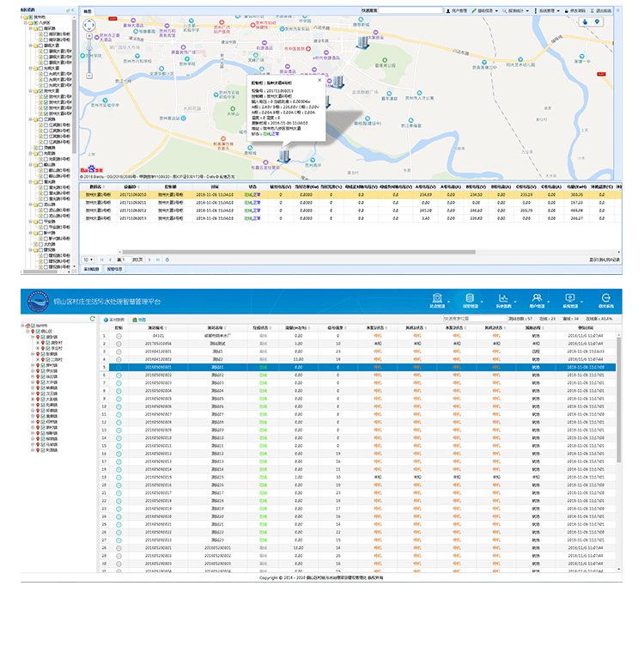Screen dimensions: 644x653
Task: Toggle the 利国镇 checkbox in station tree
Action: click(43, 449)
